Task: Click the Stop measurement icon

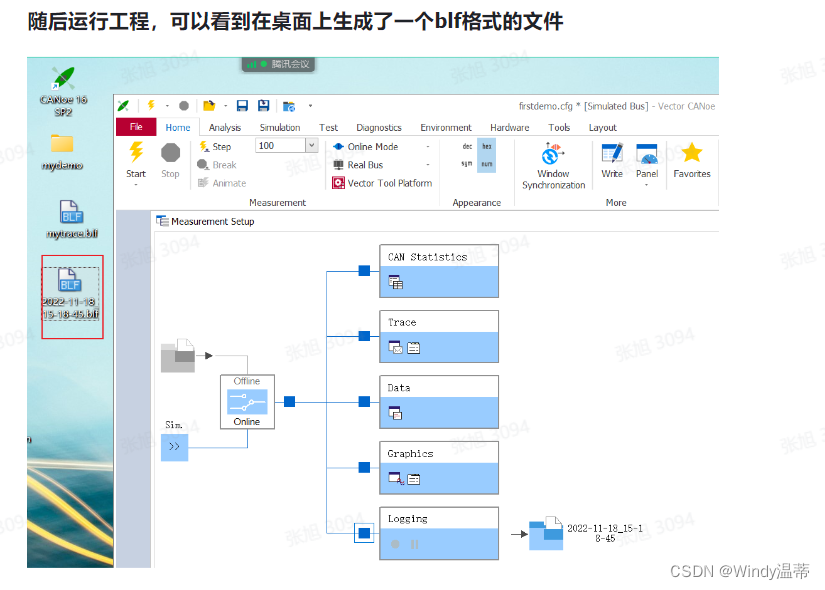Action: [x=170, y=150]
